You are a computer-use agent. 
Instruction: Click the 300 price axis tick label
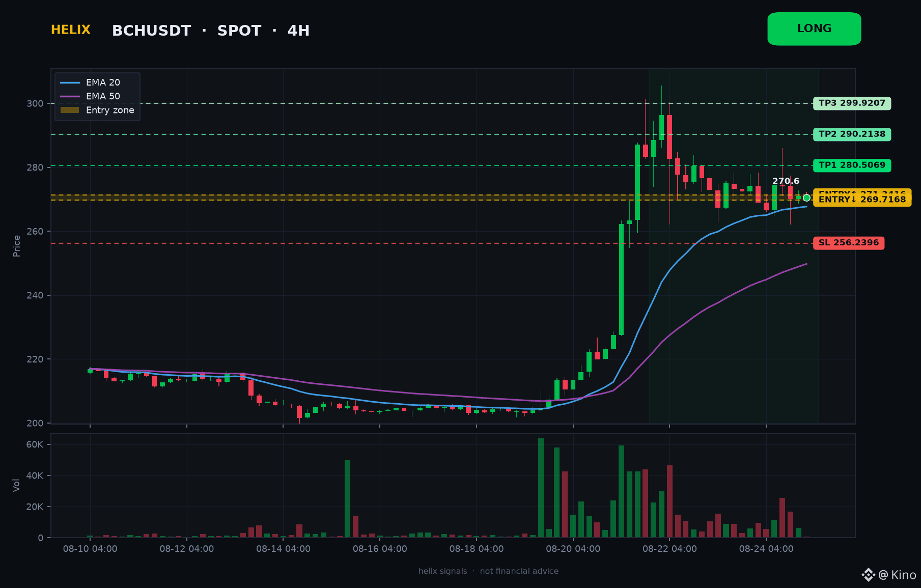point(35,103)
